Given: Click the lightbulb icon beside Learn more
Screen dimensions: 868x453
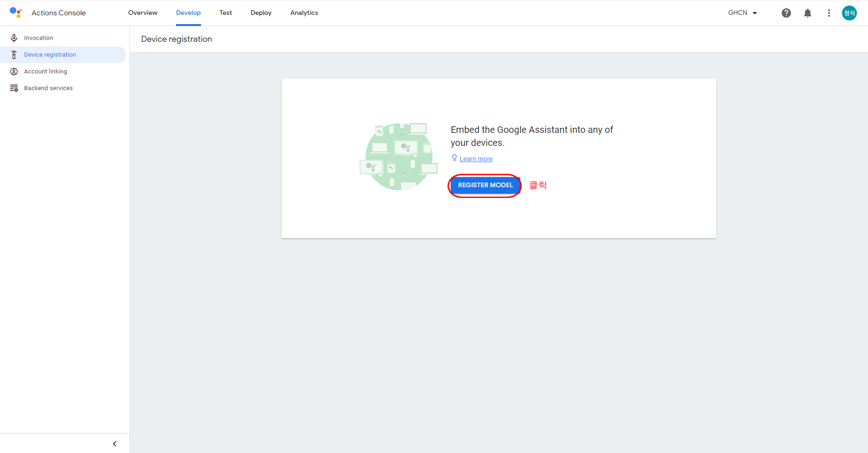Looking at the screenshot, I should 454,158.
